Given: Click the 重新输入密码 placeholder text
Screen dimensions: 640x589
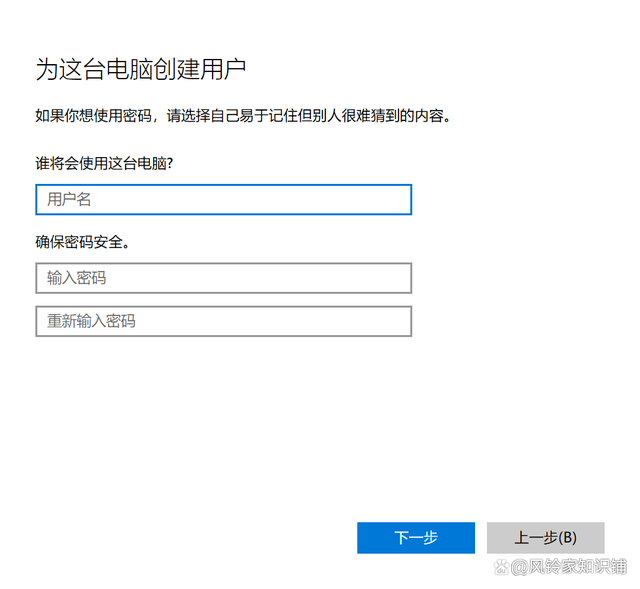Looking at the screenshot, I should pyautogui.click(x=91, y=321).
